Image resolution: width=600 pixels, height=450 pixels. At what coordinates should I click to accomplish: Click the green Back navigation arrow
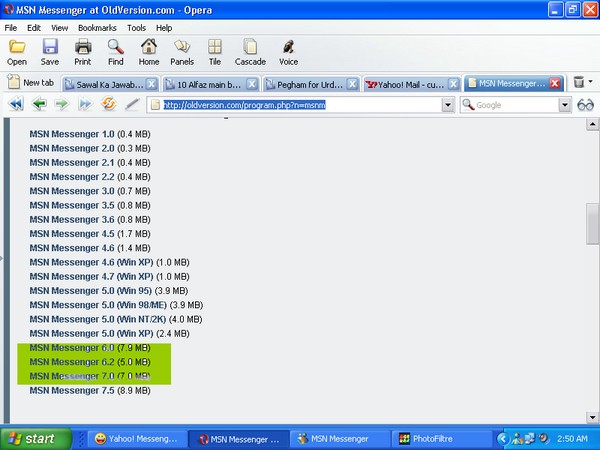39,105
